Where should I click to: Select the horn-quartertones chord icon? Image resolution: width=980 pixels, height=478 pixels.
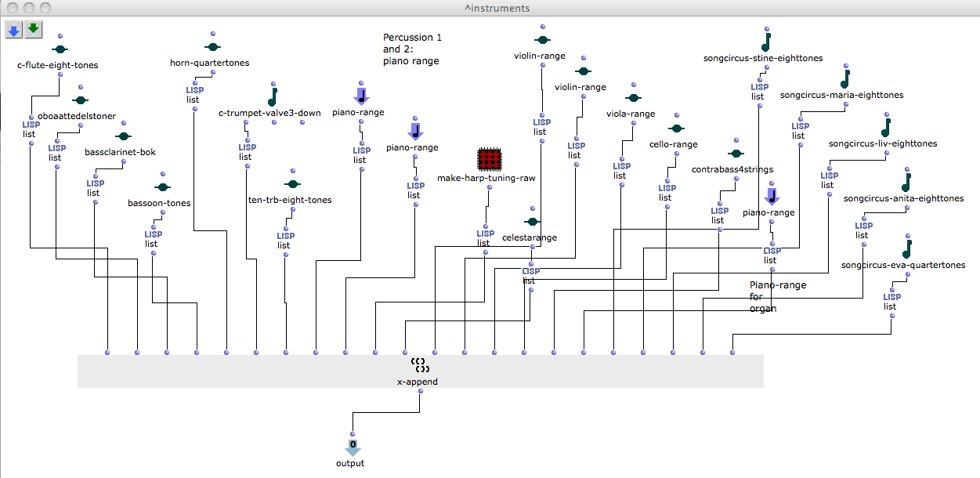tap(212, 47)
